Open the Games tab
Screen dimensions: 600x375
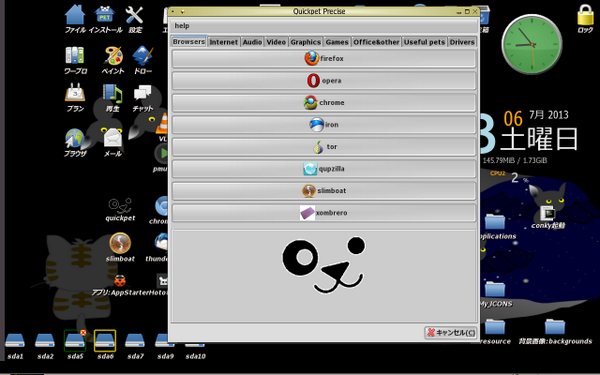(x=337, y=42)
